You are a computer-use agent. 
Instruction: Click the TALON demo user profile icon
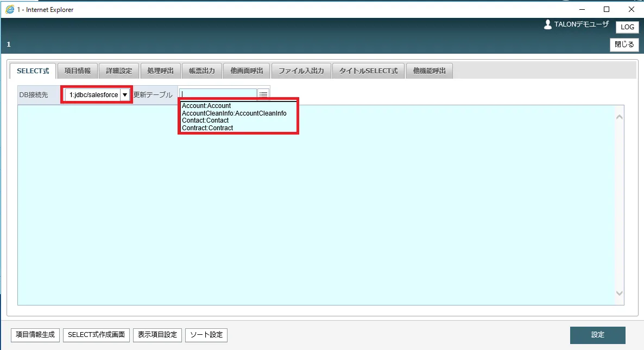pos(548,25)
